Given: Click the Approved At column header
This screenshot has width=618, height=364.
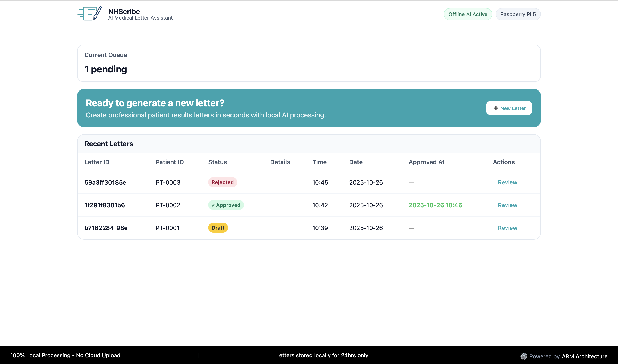Looking at the screenshot, I should [426, 162].
